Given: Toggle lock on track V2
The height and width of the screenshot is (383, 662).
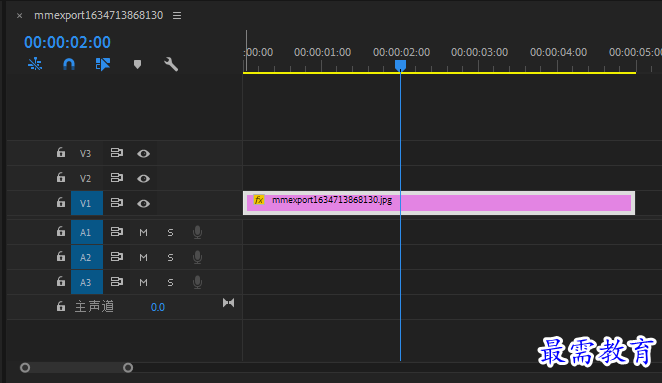Looking at the screenshot, I should point(61,177).
